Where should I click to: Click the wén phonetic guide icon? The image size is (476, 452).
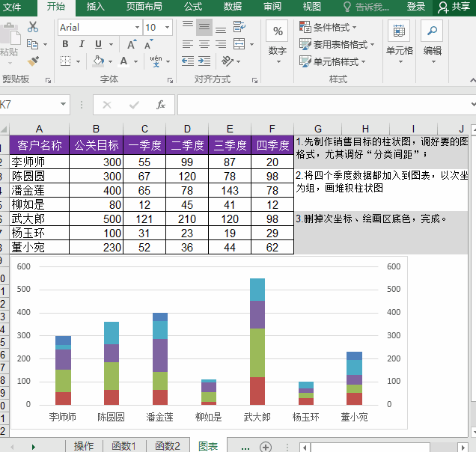[156, 61]
